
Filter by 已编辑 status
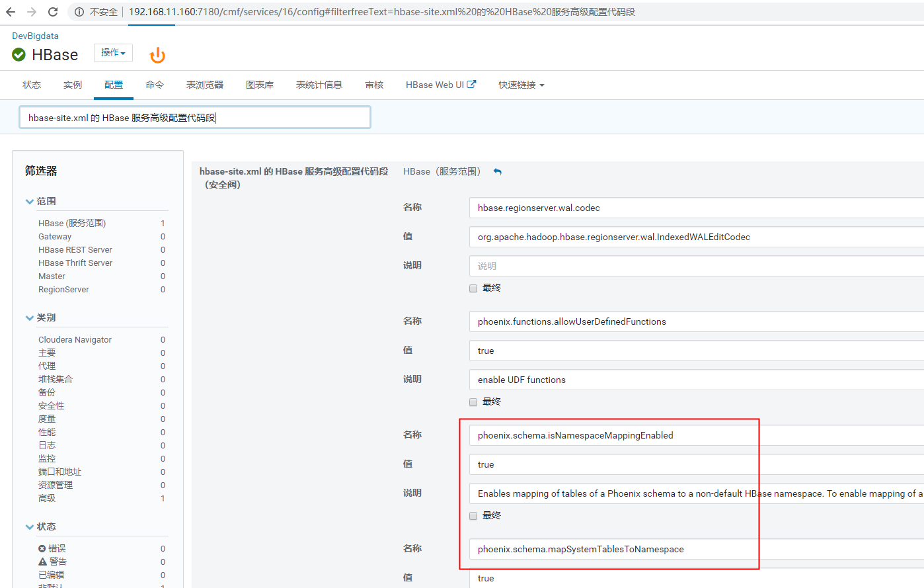52,575
